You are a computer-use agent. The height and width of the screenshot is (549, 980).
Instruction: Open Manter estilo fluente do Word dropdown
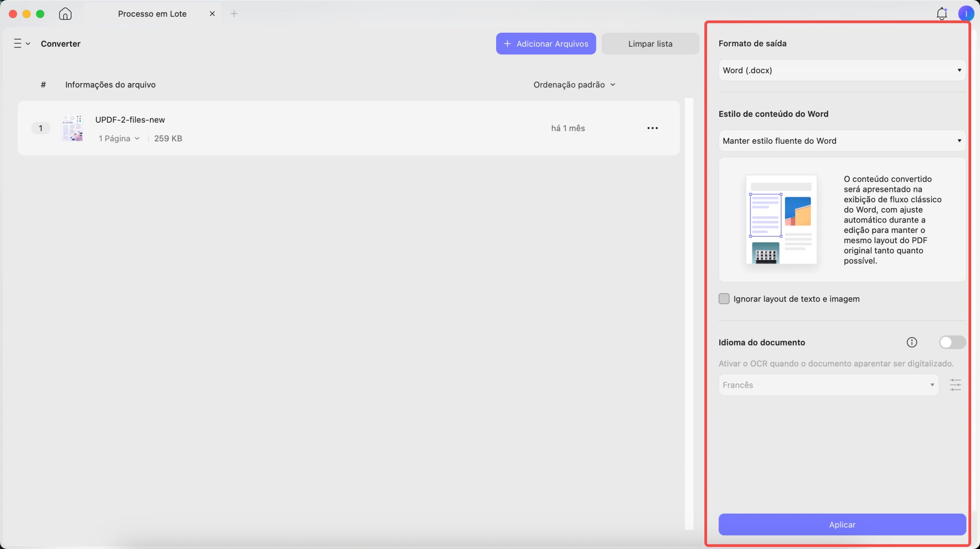point(842,141)
